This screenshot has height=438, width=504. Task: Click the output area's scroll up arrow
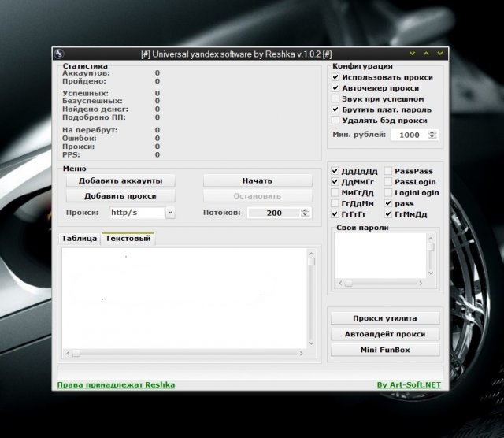click(311, 254)
